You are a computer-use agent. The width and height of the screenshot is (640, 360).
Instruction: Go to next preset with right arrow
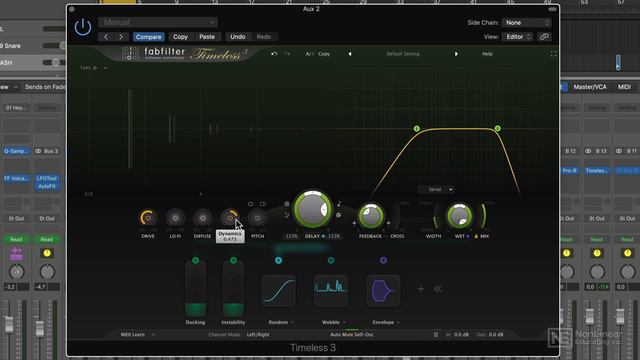tap(121, 37)
